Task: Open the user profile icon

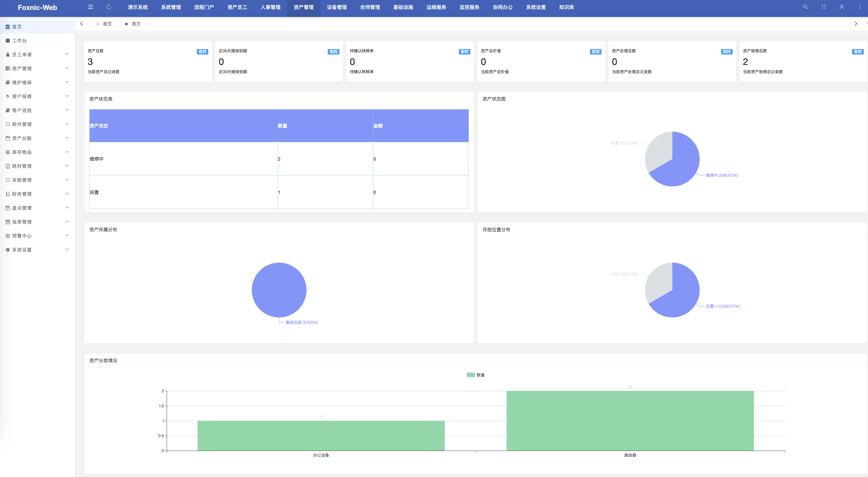Action: point(842,7)
